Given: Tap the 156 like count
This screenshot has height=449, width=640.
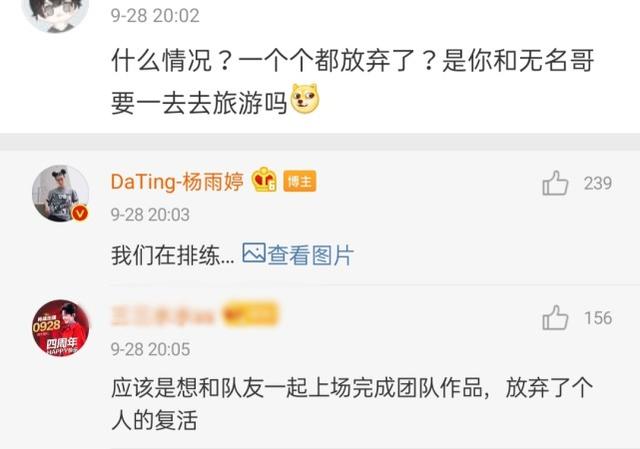Looking at the screenshot, I should (598, 318).
